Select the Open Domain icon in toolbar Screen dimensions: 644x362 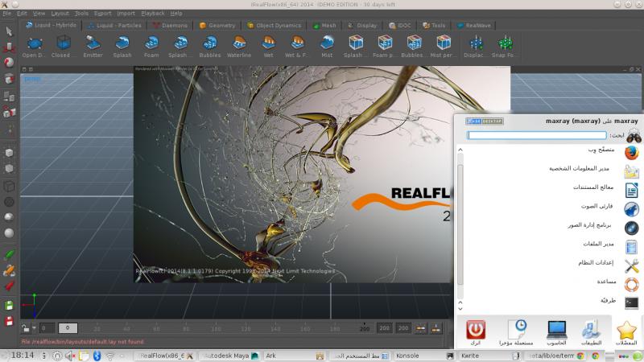(35, 43)
